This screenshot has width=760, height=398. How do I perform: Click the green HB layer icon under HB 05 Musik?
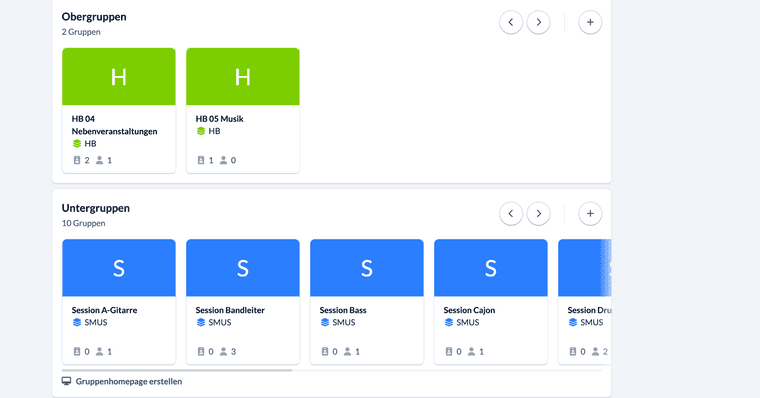click(201, 131)
